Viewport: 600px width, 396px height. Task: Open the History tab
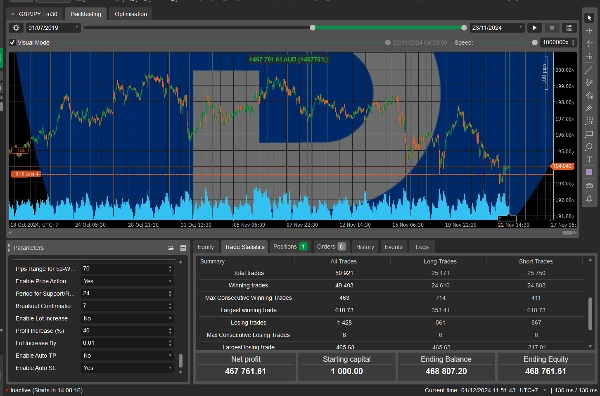[x=365, y=247]
